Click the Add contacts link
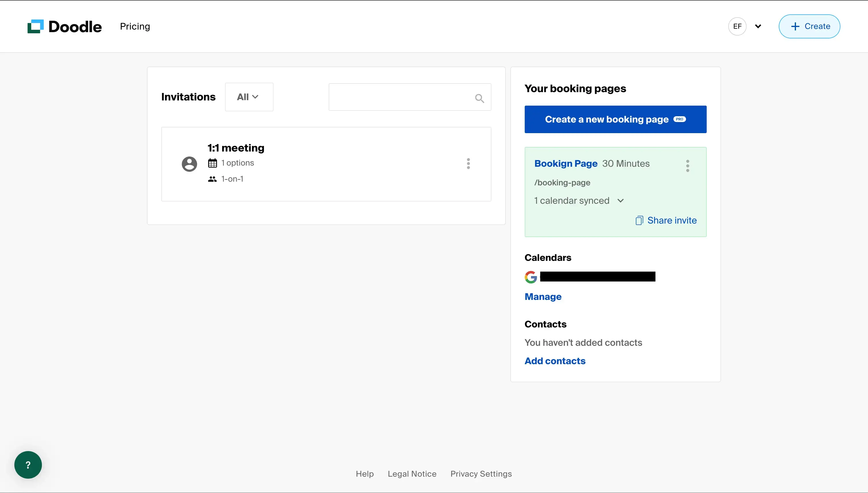Viewport: 868px width, 493px height. (x=555, y=361)
